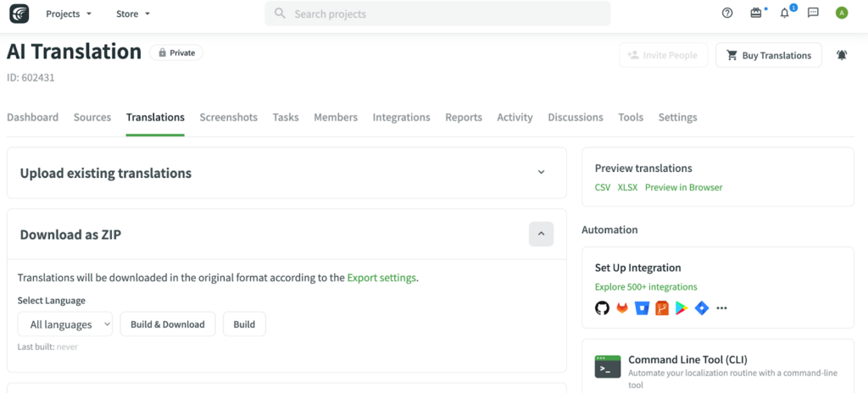Click the GitHub integration icon
868x393 pixels.
click(602, 308)
